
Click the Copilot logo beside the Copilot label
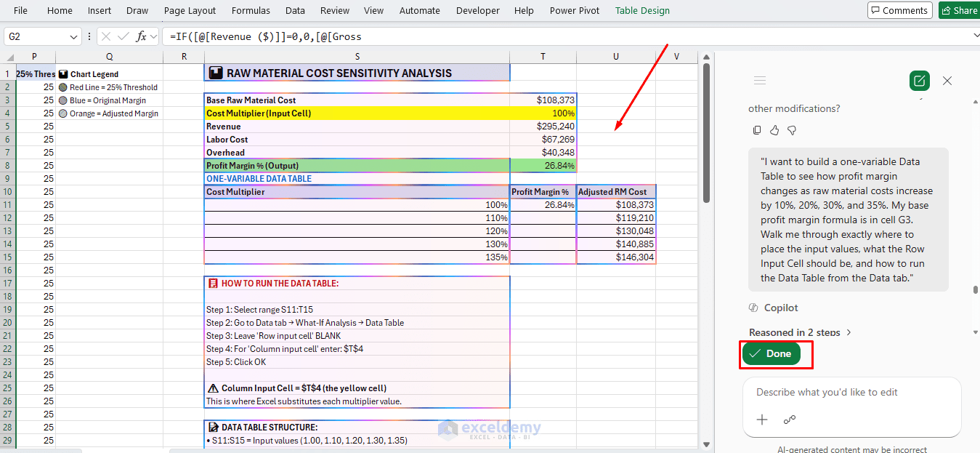pyautogui.click(x=753, y=308)
